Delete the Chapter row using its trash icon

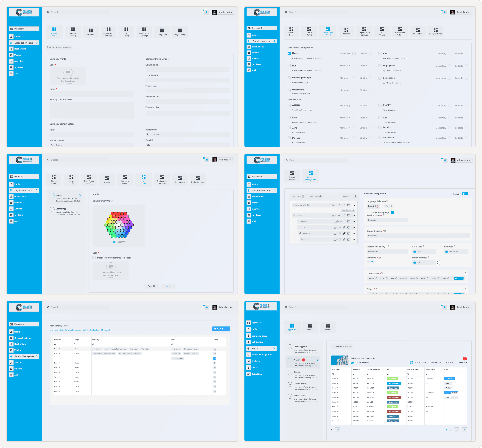click(x=348, y=221)
